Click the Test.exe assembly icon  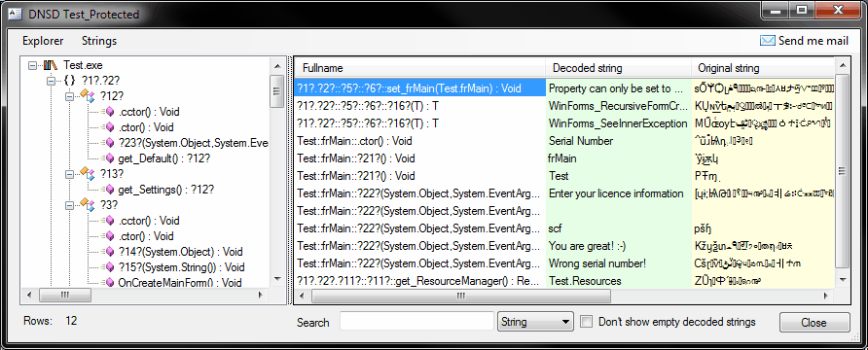coord(51,65)
